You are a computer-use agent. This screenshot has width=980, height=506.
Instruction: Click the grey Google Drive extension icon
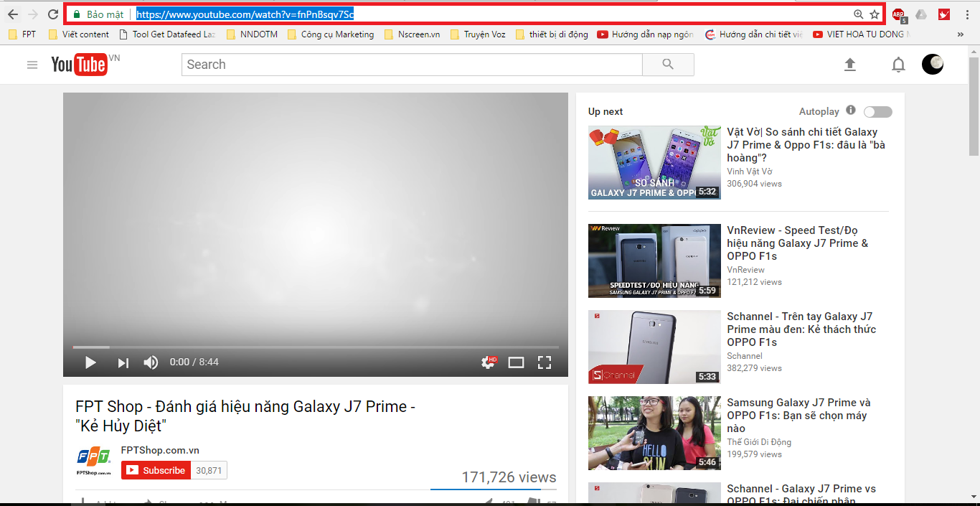(922, 14)
